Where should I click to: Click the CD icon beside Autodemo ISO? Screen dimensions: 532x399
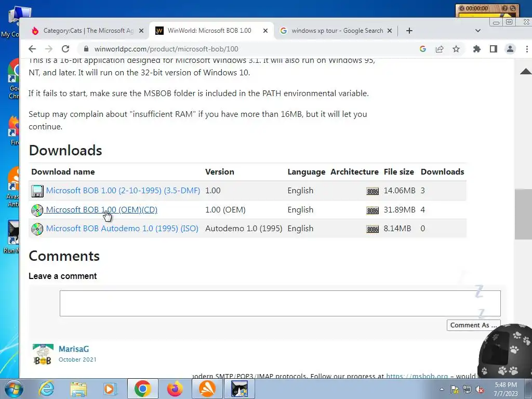(x=37, y=229)
